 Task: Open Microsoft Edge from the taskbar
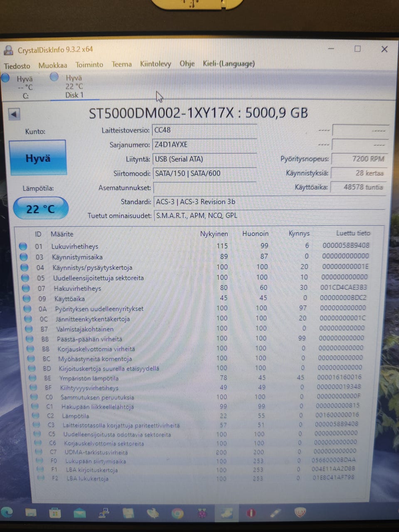(x=6, y=512)
